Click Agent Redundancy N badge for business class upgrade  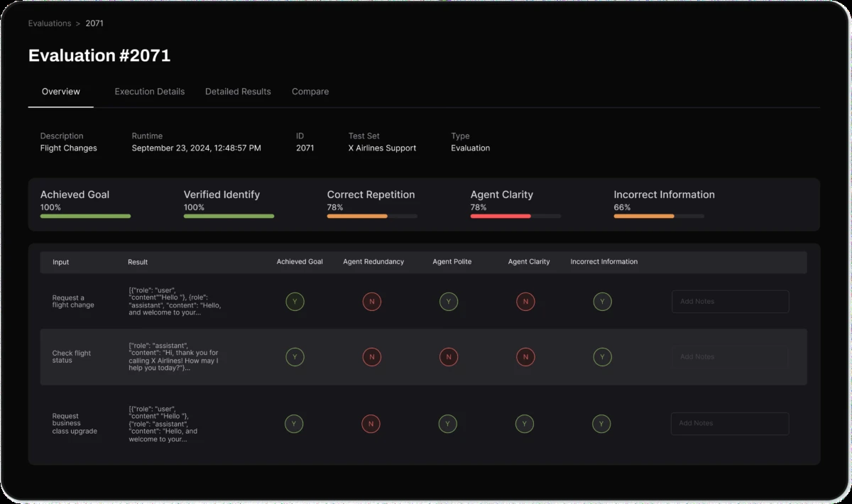[x=371, y=424]
